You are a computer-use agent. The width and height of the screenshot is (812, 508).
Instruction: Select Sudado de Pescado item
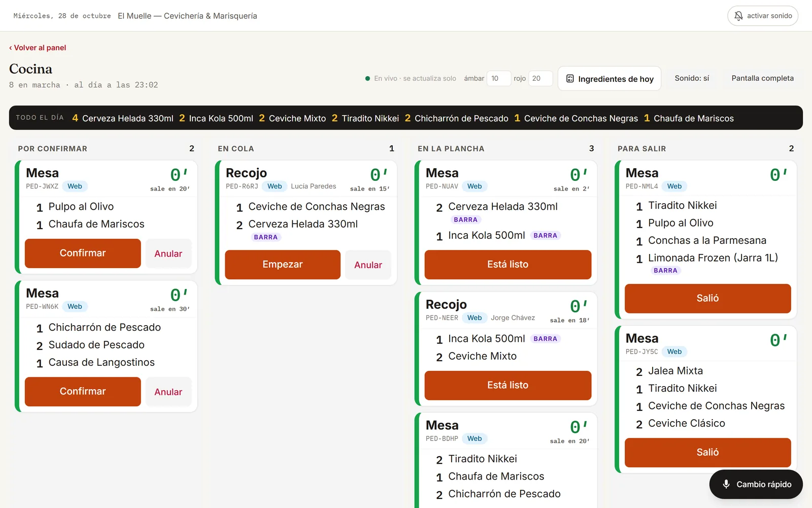pyautogui.click(x=96, y=345)
